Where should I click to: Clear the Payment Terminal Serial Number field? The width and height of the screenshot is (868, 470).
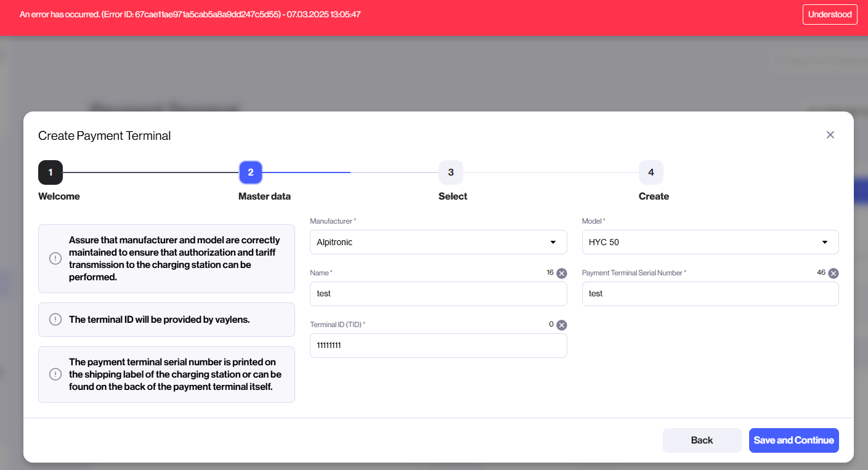pyautogui.click(x=833, y=273)
